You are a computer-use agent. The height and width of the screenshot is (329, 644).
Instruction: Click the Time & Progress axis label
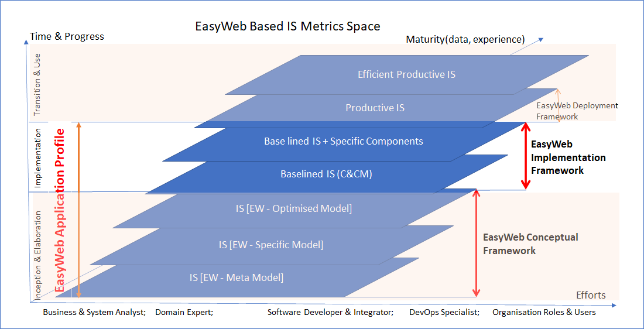pyautogui.click(x=67, y=36)
